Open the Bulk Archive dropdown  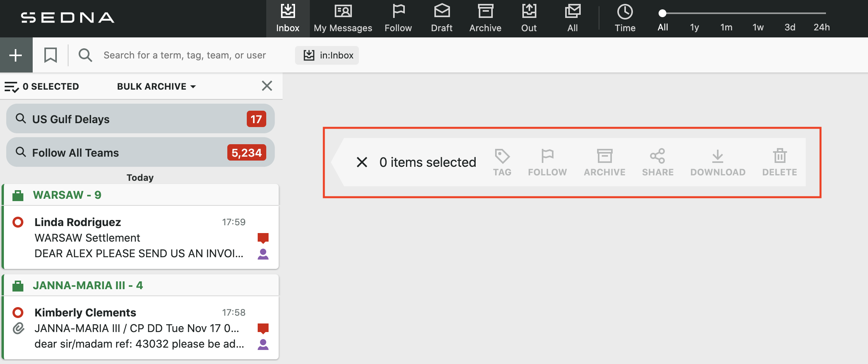(156, 87)
